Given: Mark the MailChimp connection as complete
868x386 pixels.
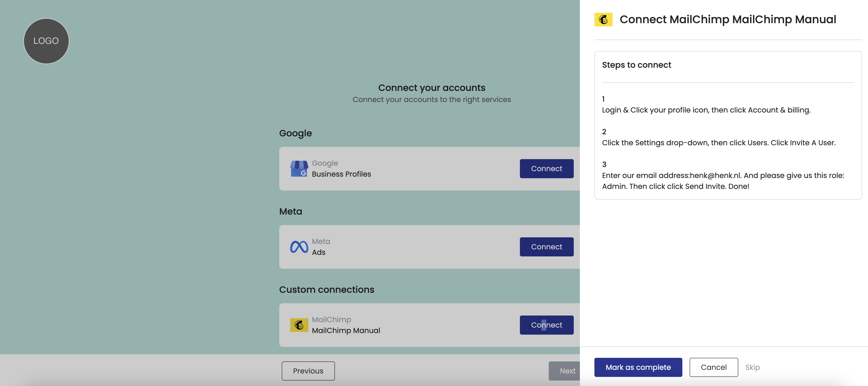Looking at the screenshot, I should [638, 367].
